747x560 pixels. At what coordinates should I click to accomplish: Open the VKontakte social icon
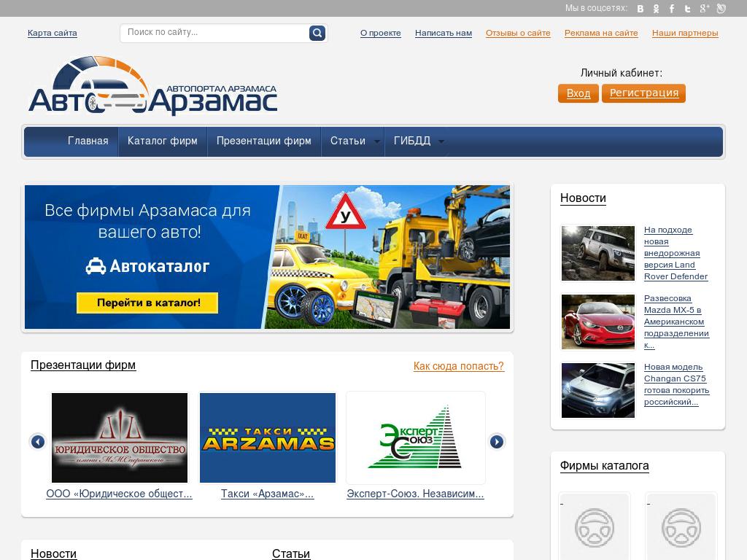tap(641, 8)
